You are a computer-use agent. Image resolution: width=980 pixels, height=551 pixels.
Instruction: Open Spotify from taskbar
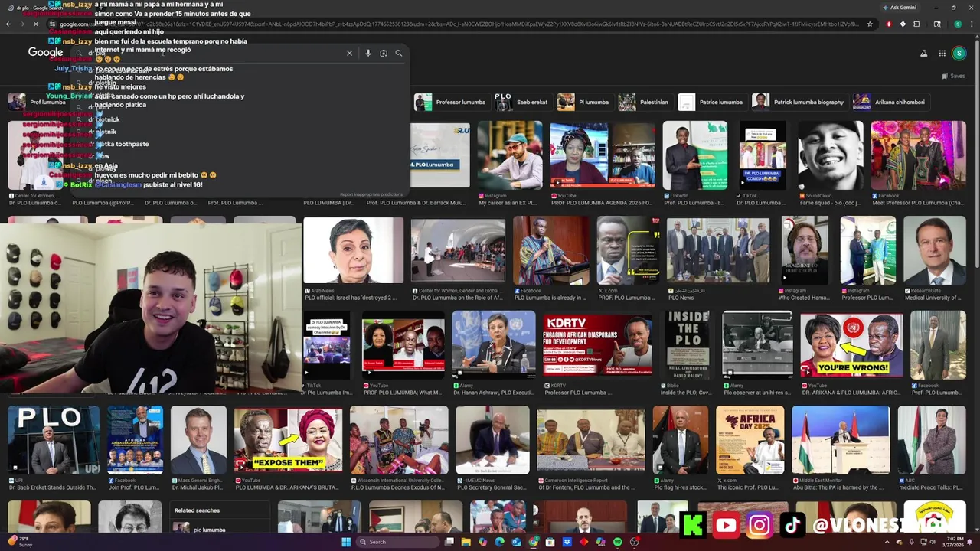(617, 542)
